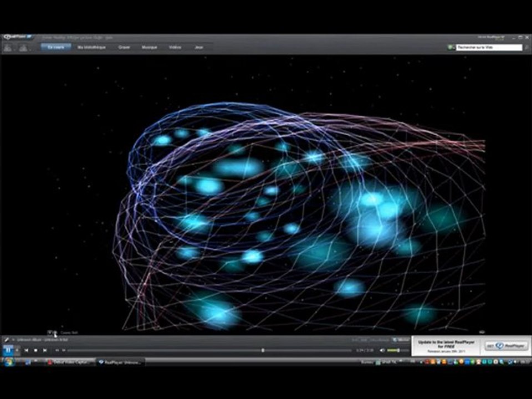Viewport: 532px width, 399px height.
Task: Click the Get RealPlayer update button
Action: click(x=506, y=346)
